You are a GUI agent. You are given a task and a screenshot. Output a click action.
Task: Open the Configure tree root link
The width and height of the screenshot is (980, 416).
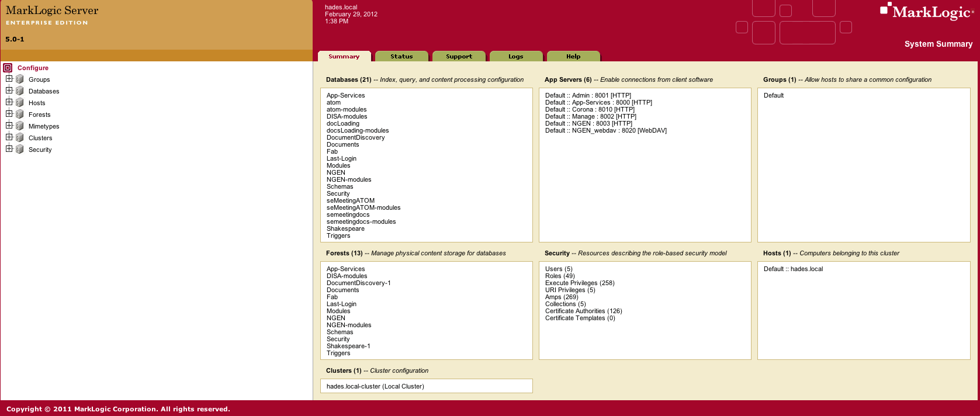coord(33,68)
